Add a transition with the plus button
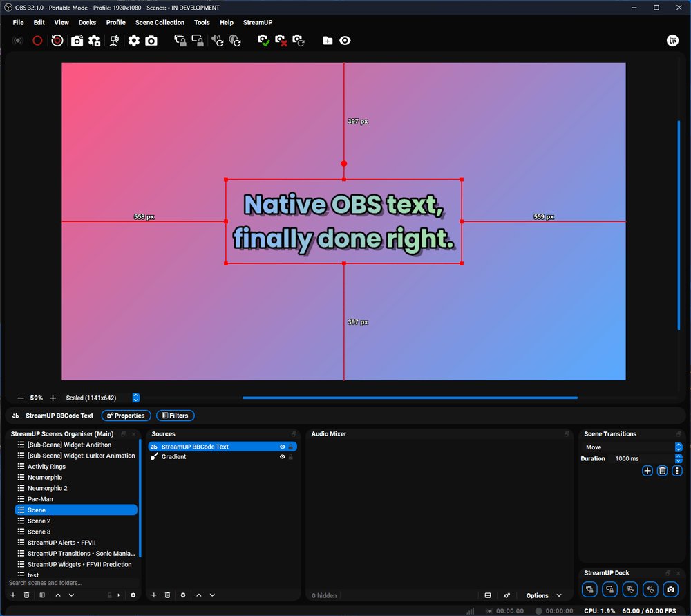 (647, 471)
